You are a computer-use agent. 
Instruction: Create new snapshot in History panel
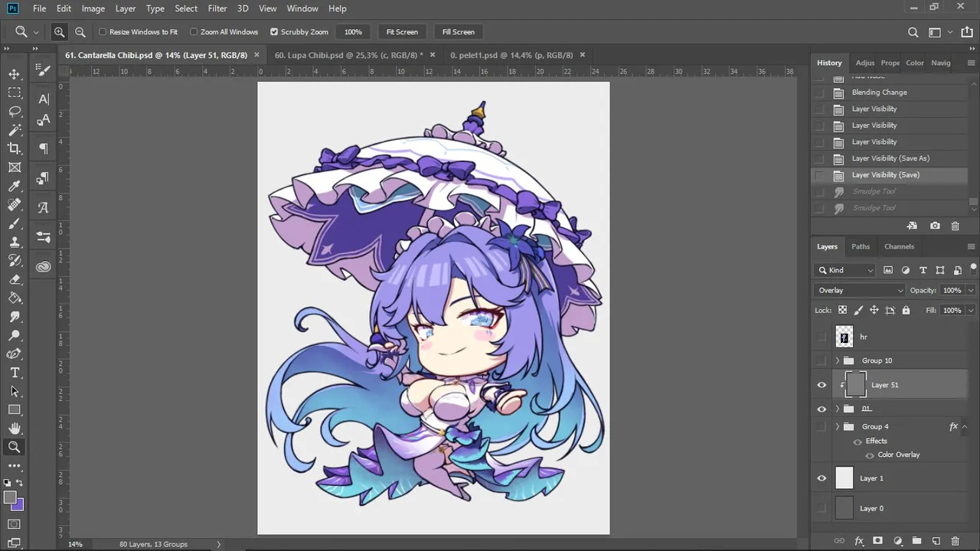(935, 227)
